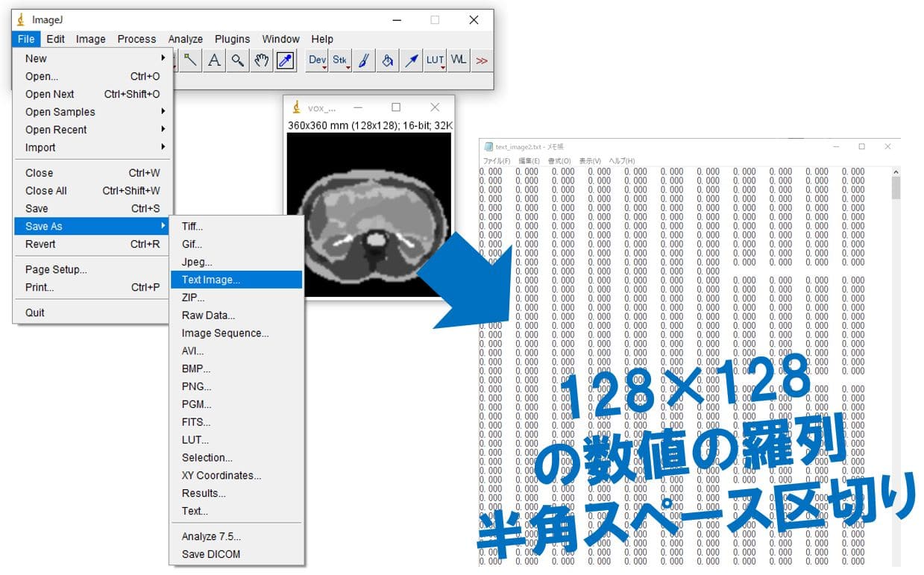924x575 pixels.
Task: Expand the Open Samples submenu
Action: tap(92, 112)
